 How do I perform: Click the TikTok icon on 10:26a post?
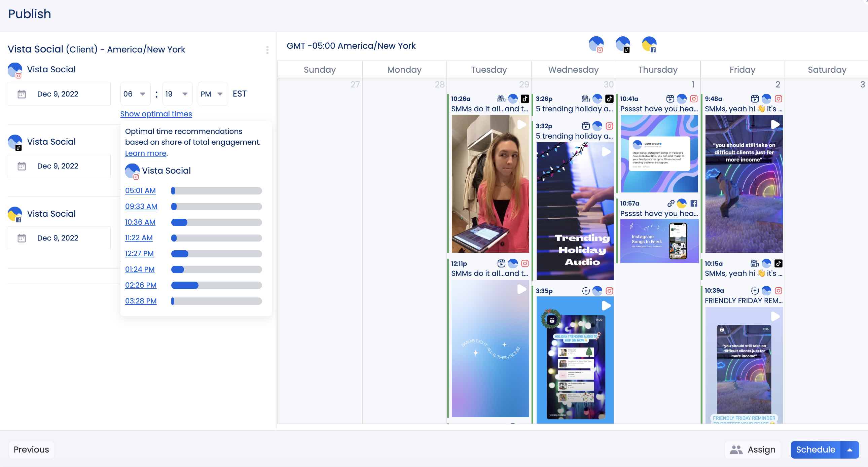(x=525, y=99)
